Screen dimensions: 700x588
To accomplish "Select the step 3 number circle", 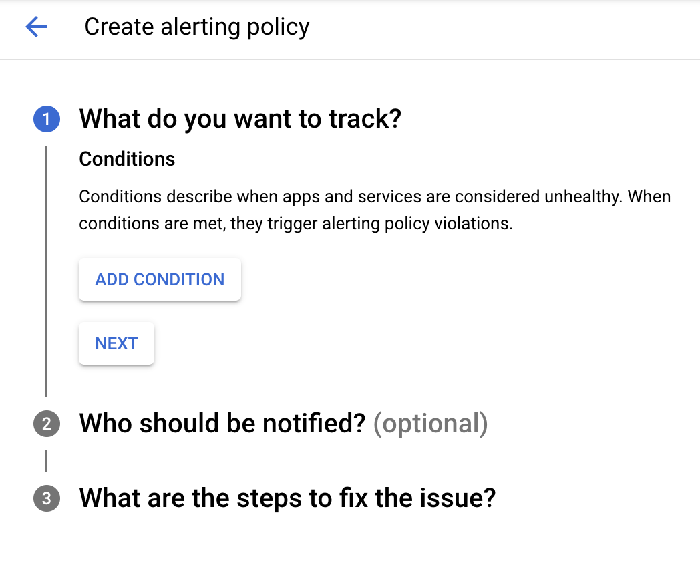I will [x=46, y=498].
